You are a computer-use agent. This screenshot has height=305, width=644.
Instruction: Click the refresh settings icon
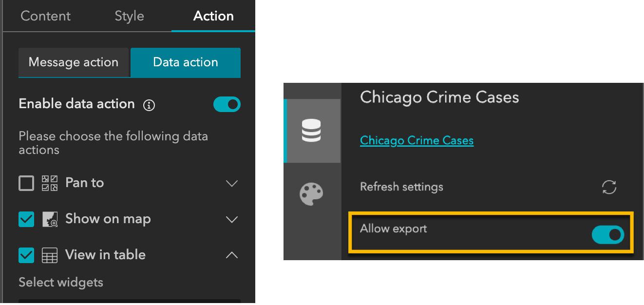[x=609, y=187]
